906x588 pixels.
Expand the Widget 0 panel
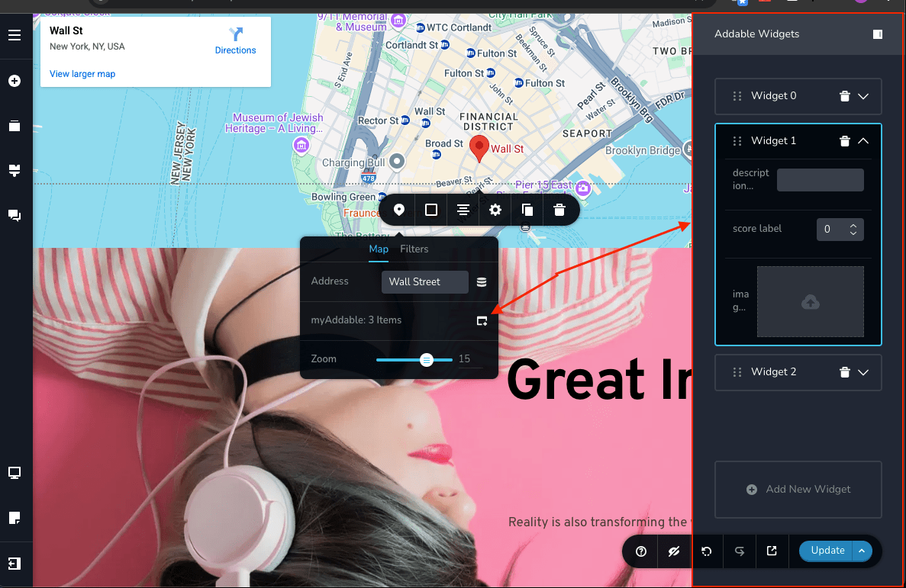pos(863,96)
